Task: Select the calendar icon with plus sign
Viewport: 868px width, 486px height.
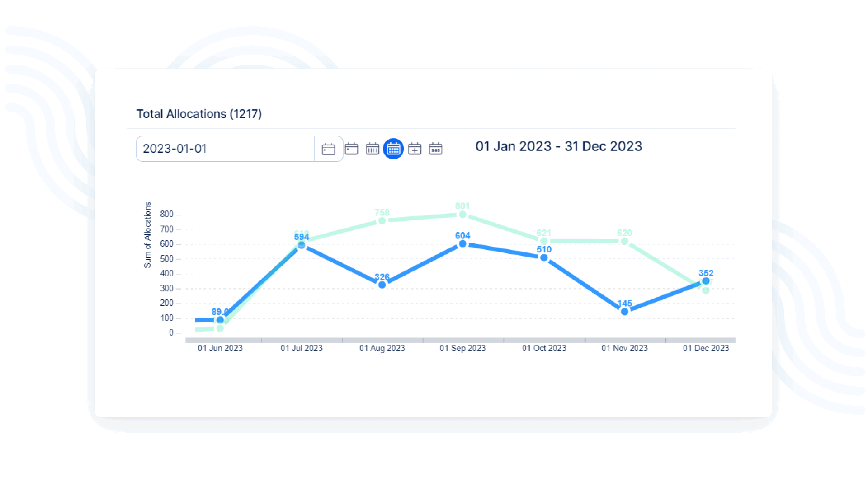Action: coord(415,149)
